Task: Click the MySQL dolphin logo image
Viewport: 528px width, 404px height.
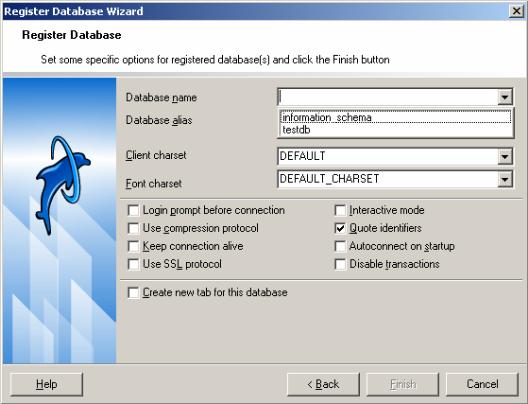Action: tap(63, 185)
